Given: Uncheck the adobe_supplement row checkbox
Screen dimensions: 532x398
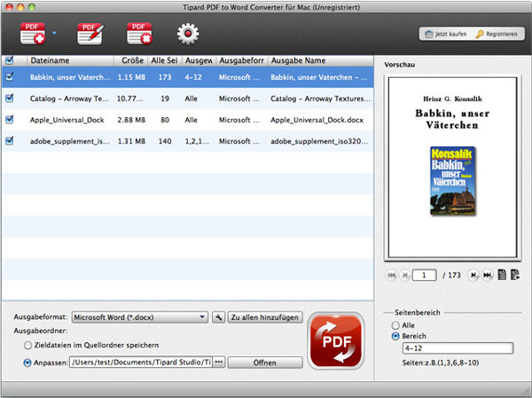Looking at the screenshot, I should tap(10, 141).
